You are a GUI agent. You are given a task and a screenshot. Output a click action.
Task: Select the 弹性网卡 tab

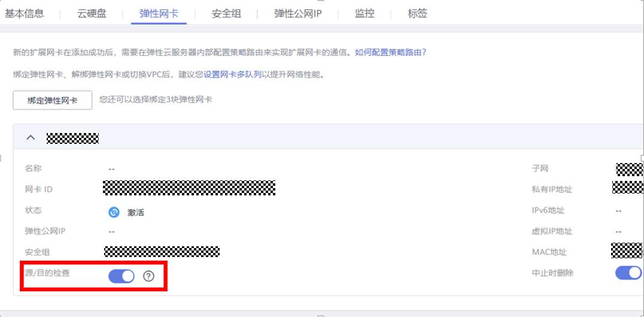click(159, 14)
